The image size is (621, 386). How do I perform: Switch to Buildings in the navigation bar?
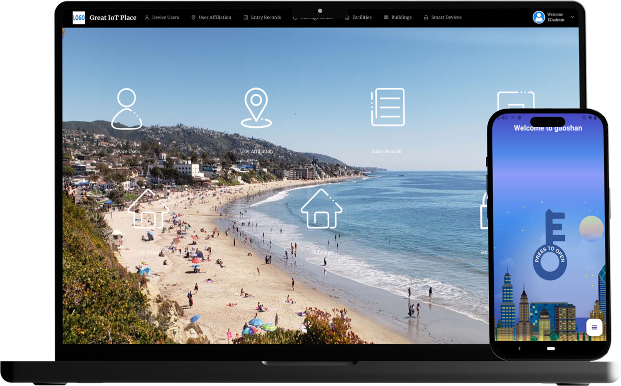tap(398, 17)
